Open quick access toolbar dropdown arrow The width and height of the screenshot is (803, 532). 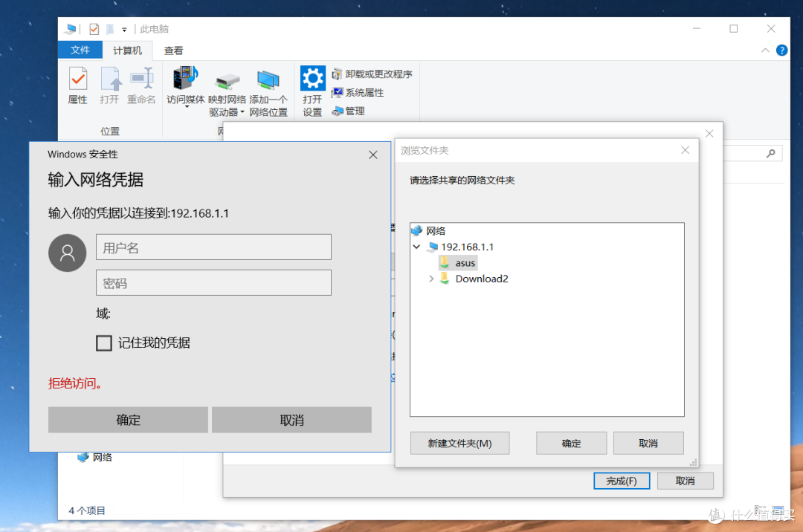tap(124, 30)
